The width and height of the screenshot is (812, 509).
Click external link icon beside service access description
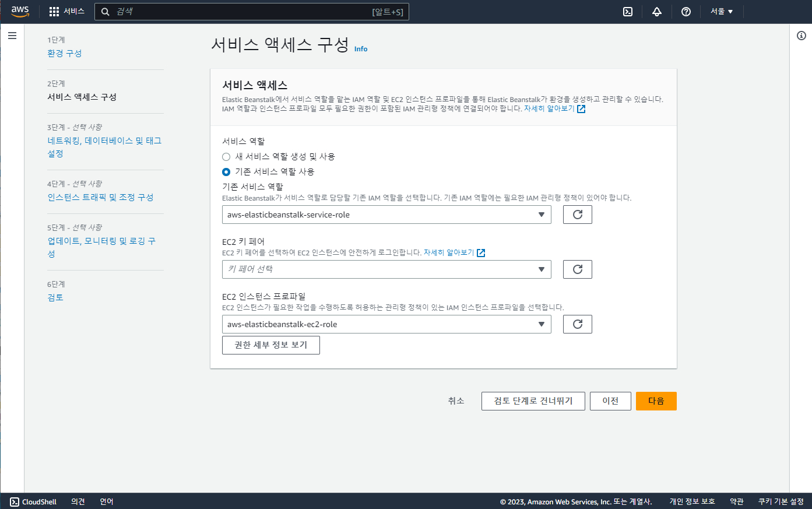coord(581,109)
